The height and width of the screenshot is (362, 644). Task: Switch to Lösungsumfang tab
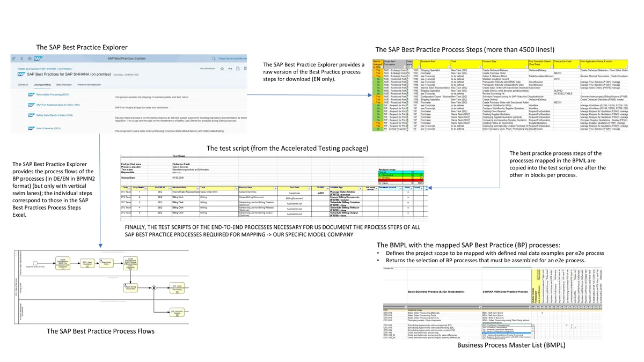click(42, 85)
